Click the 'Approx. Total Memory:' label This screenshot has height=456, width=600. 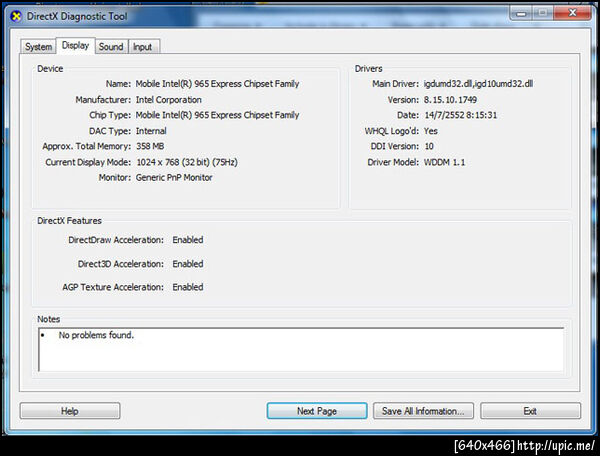pyautogui.click(x=86, y=146)
